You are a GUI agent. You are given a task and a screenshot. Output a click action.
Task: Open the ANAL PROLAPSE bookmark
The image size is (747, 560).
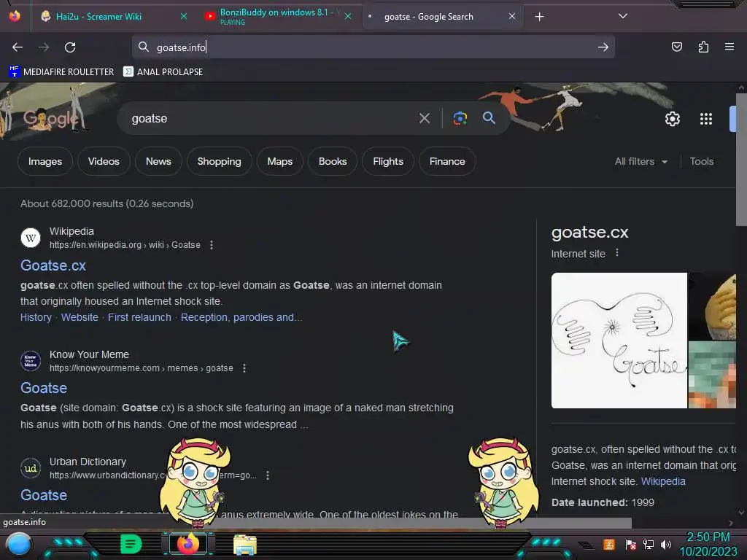(x=163, y=72)
